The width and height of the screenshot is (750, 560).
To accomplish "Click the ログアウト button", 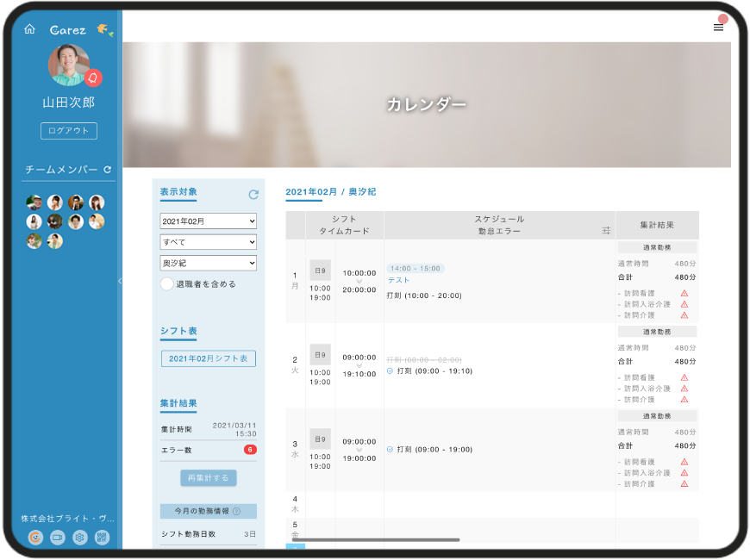I will click(x=69, y=131).
